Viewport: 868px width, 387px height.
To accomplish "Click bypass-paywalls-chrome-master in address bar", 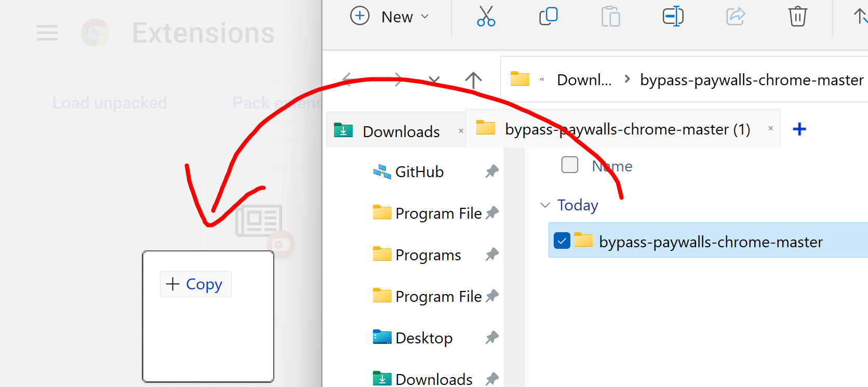I will coord(752,79).
